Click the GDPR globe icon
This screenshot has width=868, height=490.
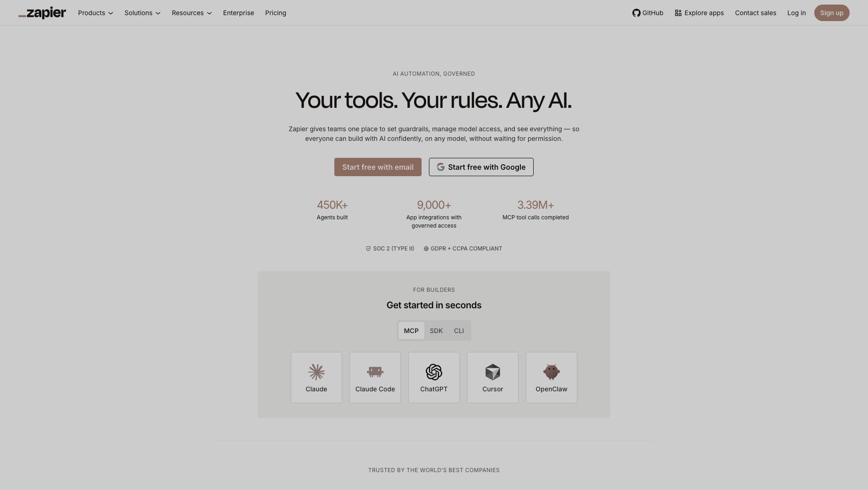click(426, 249)
